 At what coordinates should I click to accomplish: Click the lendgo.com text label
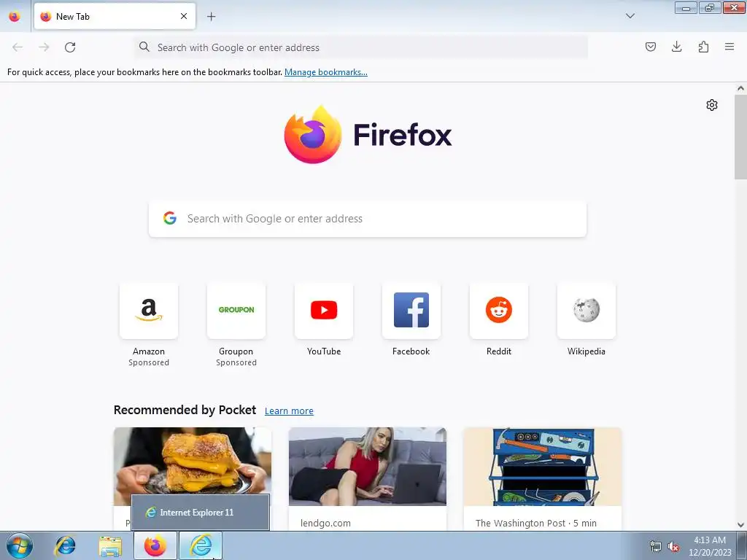pos(325,524)
